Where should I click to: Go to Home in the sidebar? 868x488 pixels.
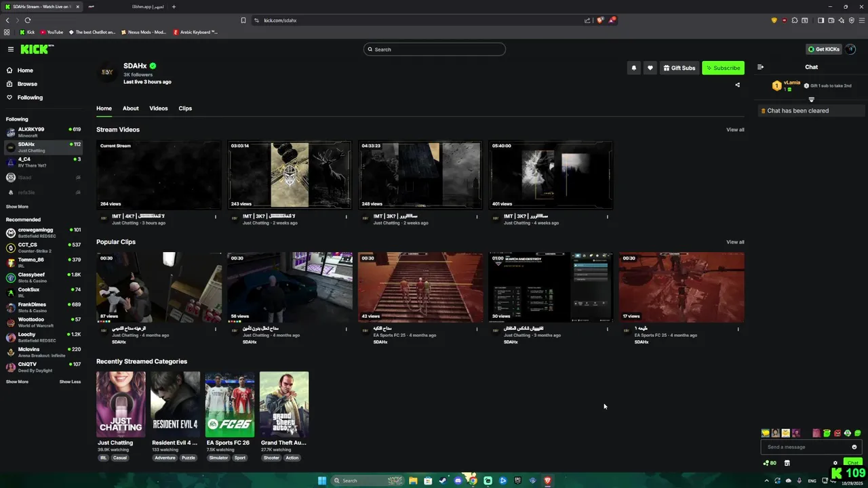tap(25, 70)
